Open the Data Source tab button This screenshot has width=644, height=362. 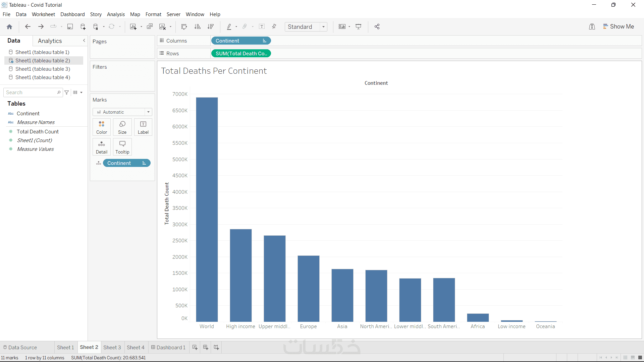[x=20, y=347]
